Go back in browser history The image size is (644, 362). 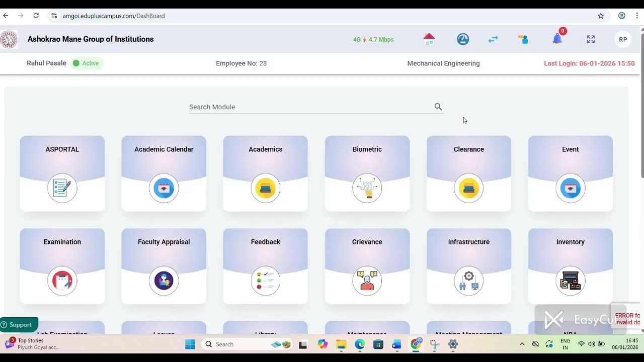pyautogui.click(x=6, y=16)
